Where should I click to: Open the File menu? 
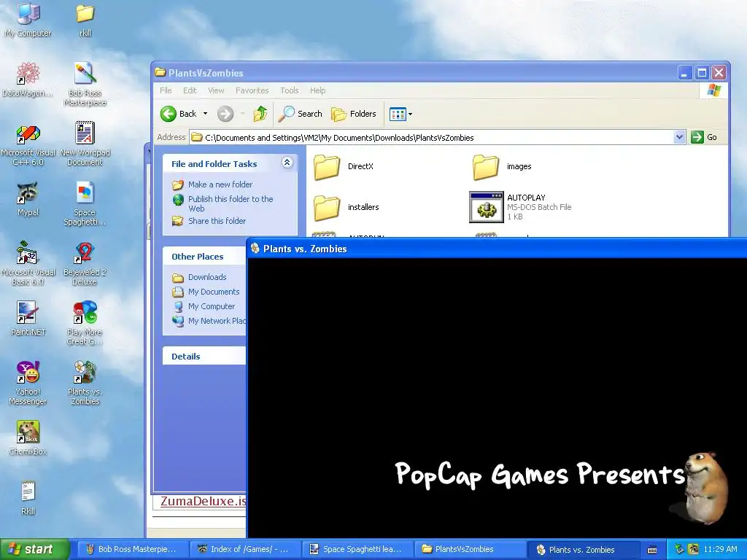pyautogui.click(x=166, y=90)
